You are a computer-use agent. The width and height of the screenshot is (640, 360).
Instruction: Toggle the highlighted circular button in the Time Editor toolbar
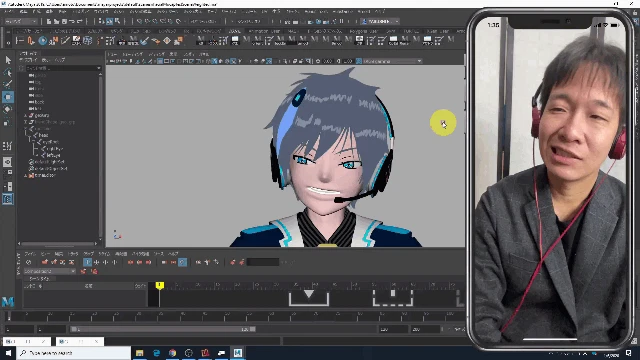click(x=182, y=262)
